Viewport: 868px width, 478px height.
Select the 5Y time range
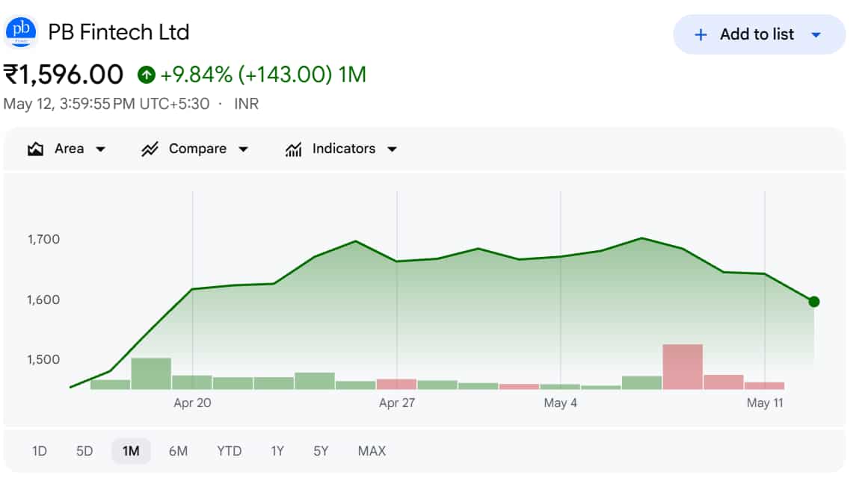click(321, 451)
